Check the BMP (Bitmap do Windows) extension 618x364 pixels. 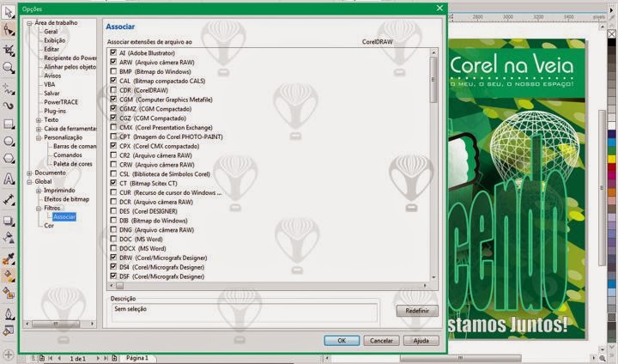113,71
